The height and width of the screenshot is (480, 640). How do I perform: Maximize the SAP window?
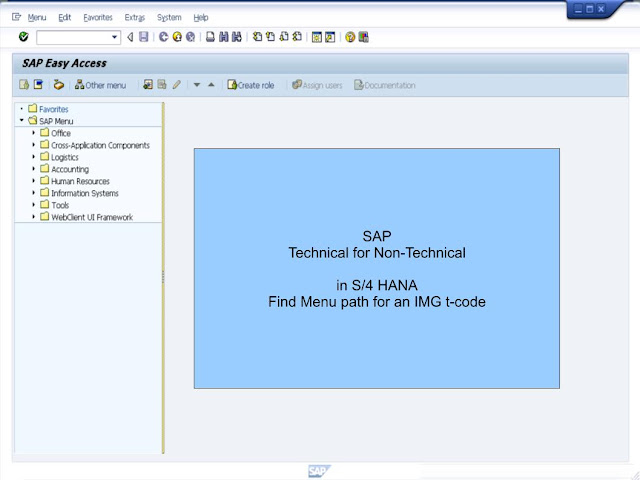[590, 9]
